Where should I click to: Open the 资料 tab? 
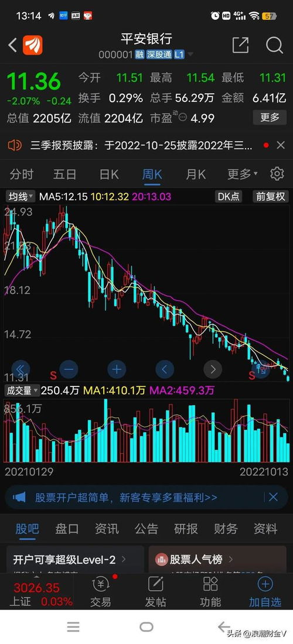click(265, 529)
